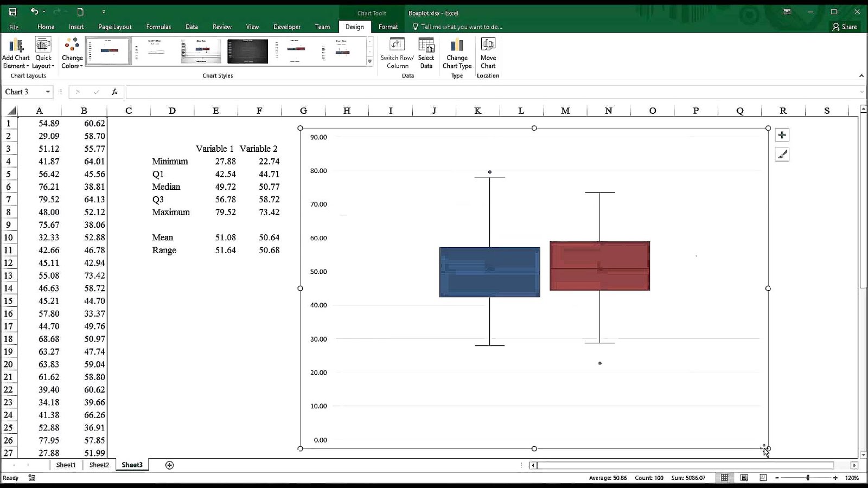Viewport: 868px width, 488px height.
Task: Switch to the Sheet1 worksheet tab
Action: click(66, 465)
